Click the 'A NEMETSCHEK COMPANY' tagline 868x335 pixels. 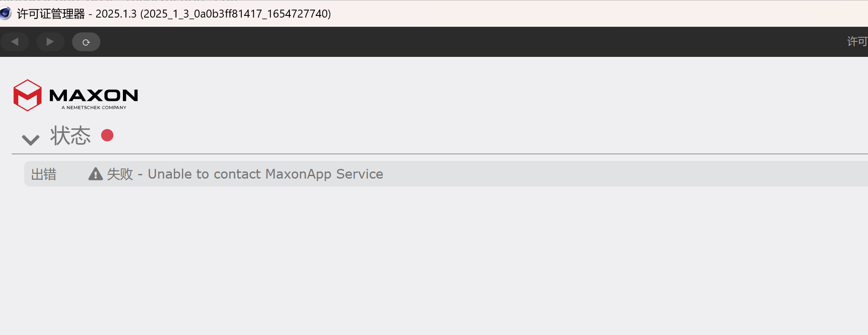click(x=94, y=107)
